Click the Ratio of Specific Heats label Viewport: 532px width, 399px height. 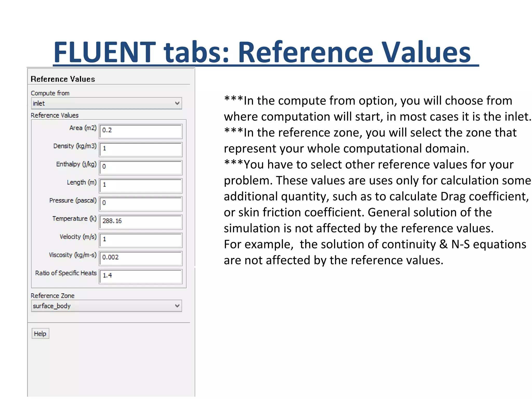66,273
